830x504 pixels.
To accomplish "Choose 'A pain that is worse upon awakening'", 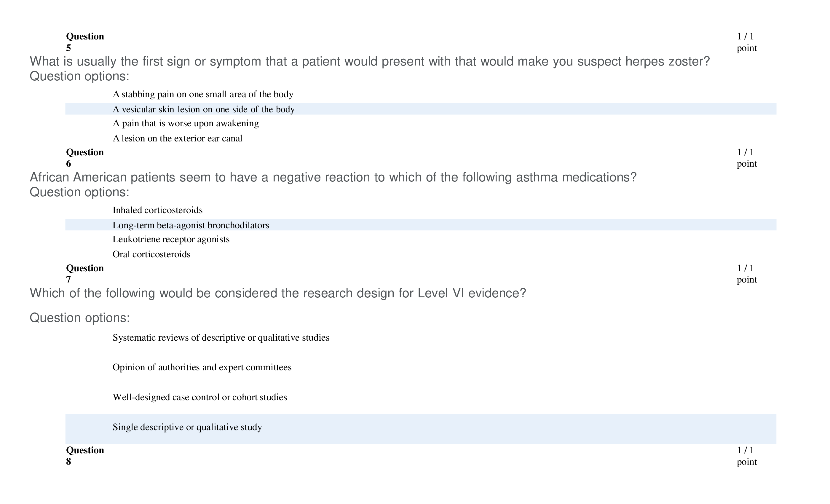I will tap(186, 124).
